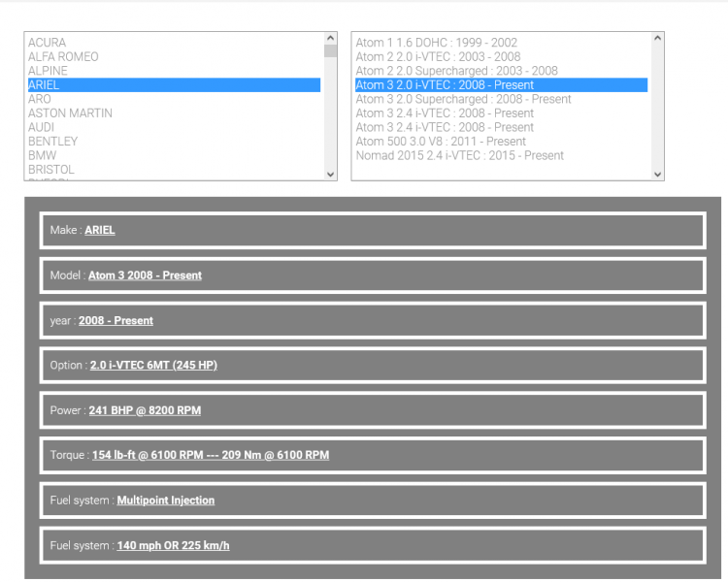Select AUDI in the make list
The height and width of the screenshot is (582, 728).
coord(174,127)
